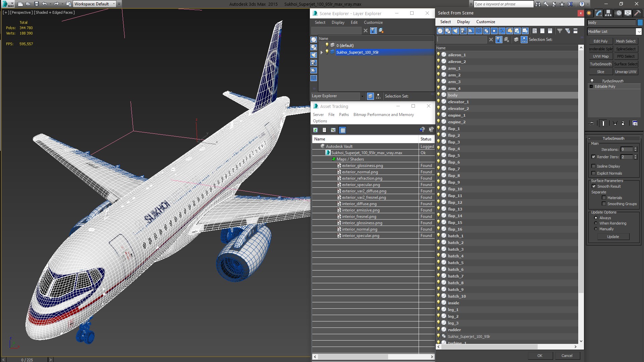Increase the Iterations spinner value
Viewport: 644px width, 362px height.
tap(635, 148)
